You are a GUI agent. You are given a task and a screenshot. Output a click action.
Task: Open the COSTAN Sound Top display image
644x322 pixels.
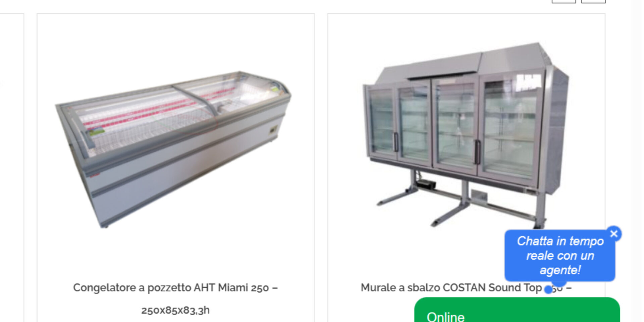(466, 135)
